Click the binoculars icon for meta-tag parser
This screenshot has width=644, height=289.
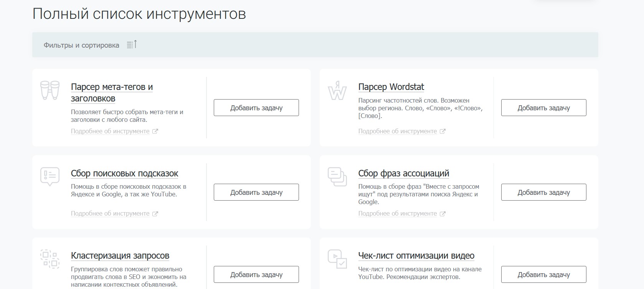tap(50, 90)
